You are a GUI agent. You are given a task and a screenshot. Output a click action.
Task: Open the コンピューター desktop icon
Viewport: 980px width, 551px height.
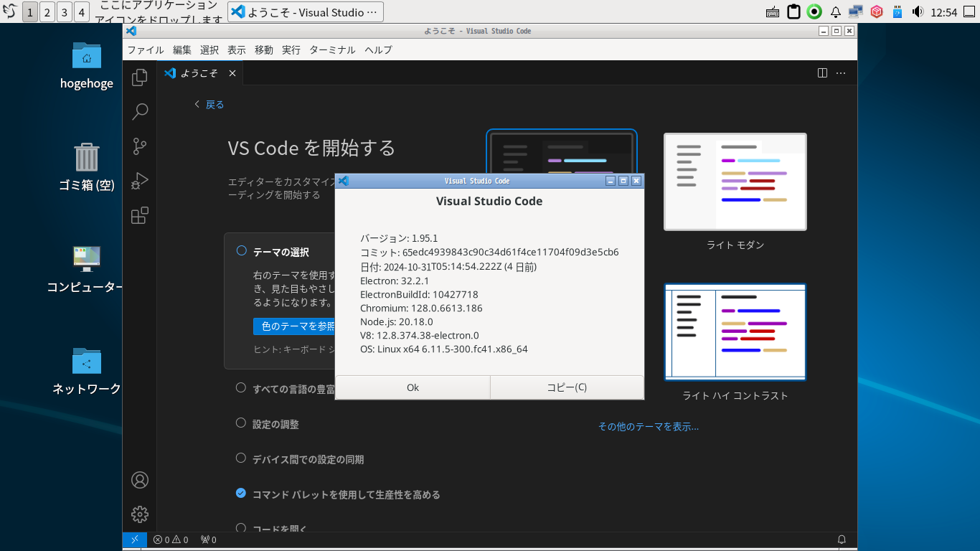click(x=85, y=269)
